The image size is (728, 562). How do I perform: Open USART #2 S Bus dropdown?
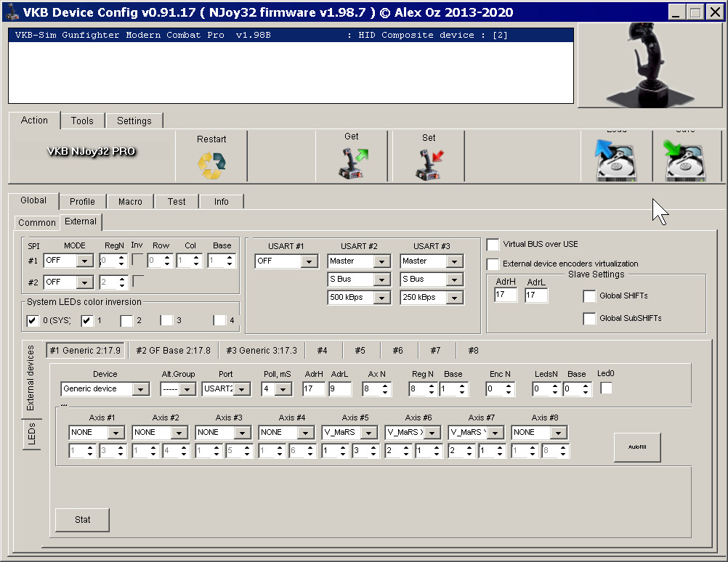click(381, 280)
